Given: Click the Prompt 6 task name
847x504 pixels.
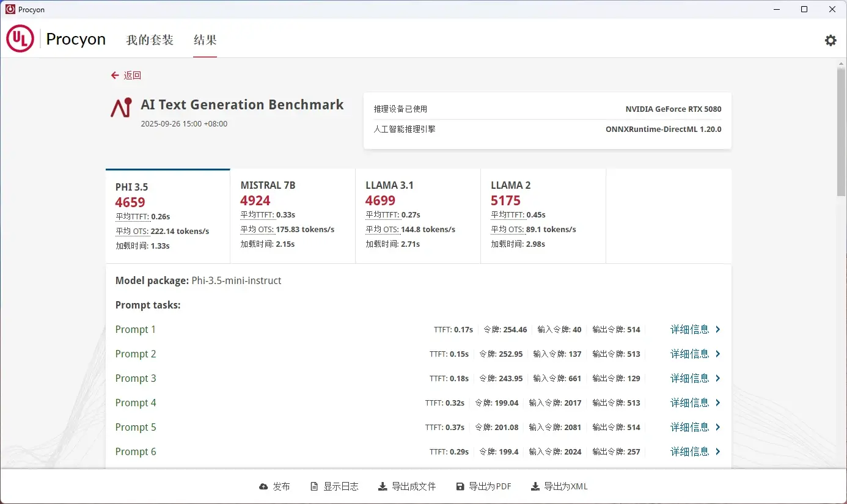Looking at the screenshot, I should [x=136, y=451].
